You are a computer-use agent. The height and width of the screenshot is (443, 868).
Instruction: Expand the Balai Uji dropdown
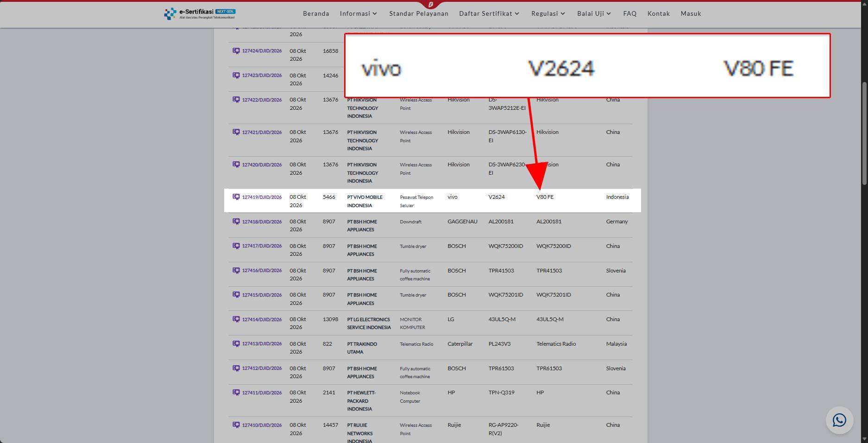594,13
